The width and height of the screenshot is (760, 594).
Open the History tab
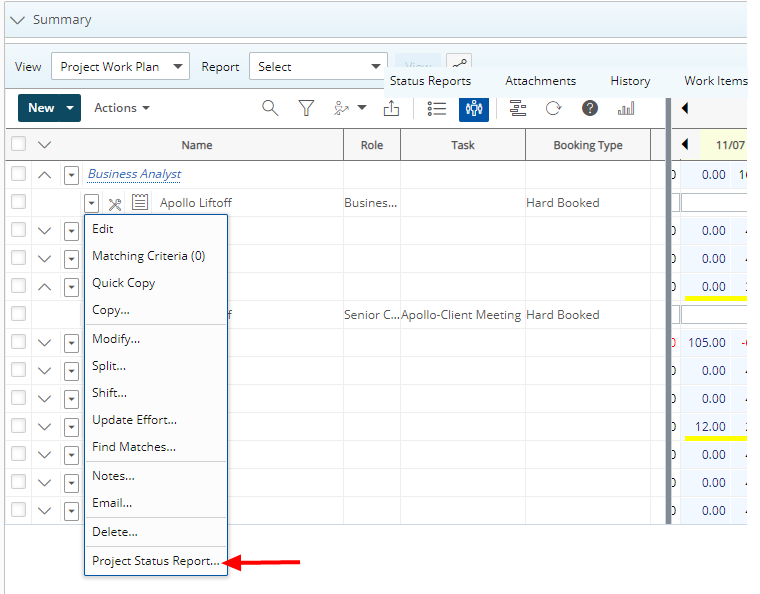630,81
